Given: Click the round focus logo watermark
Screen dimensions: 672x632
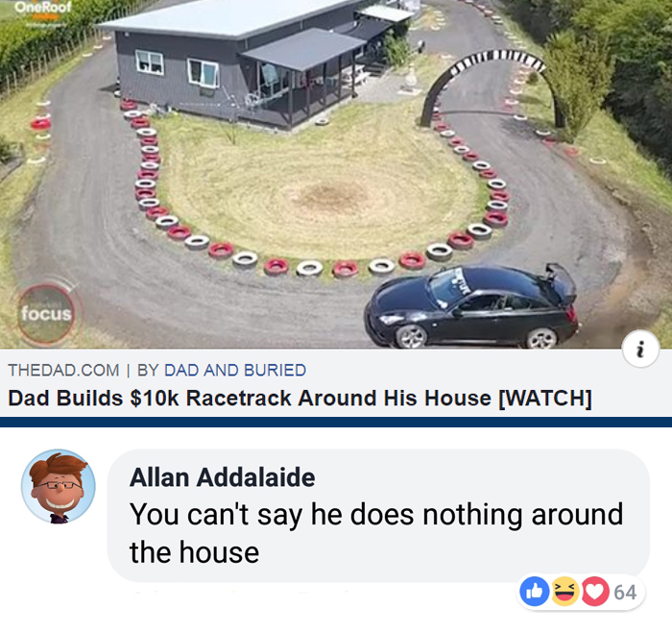Looking at the screenshot, I should [46, 313].
